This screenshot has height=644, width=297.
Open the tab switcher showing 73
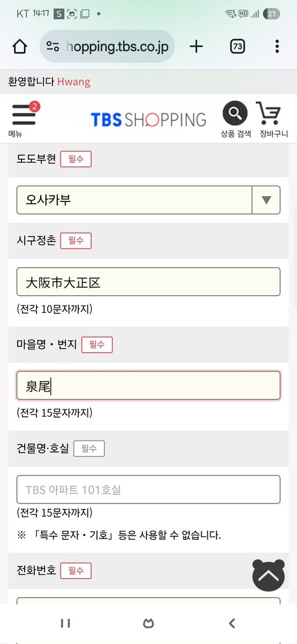tap(237, 47)
